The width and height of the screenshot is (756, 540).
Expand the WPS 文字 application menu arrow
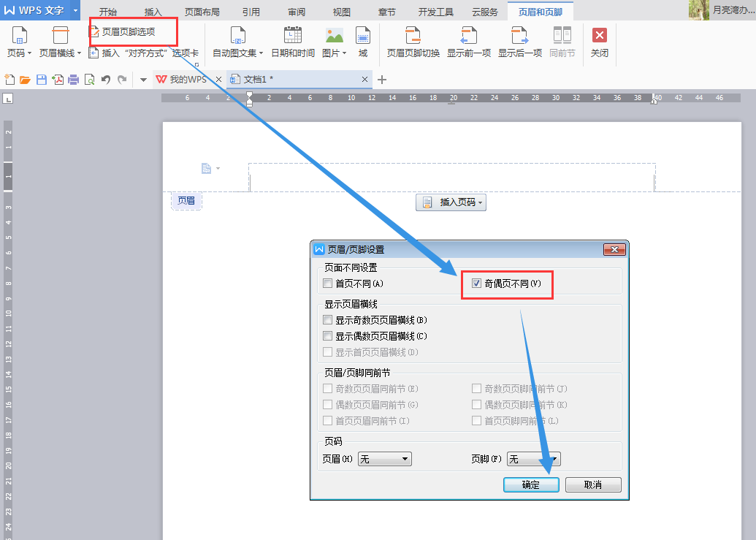[x=75, y=10]
